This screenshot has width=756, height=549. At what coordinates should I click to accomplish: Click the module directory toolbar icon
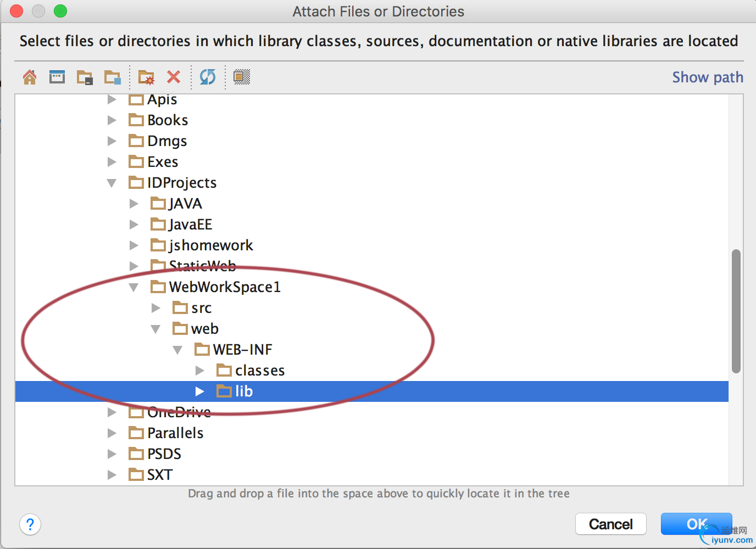point(113,77)
